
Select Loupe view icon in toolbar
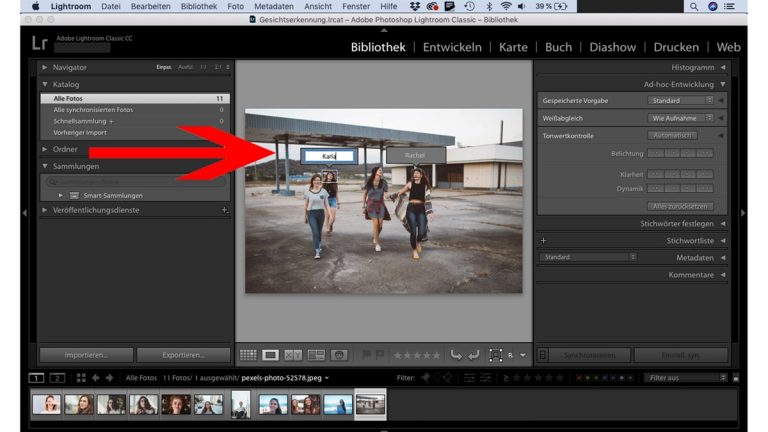pos(271,354)
